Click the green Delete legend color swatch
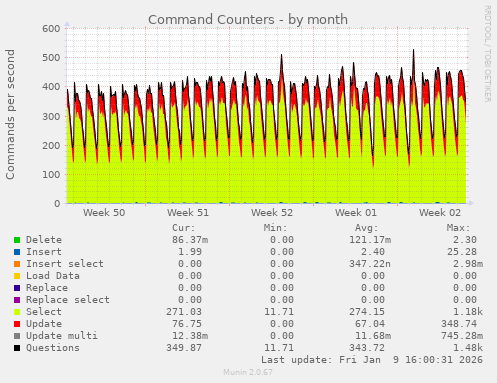The height and width of the screenshot is (383, 497). pos(17,240)
